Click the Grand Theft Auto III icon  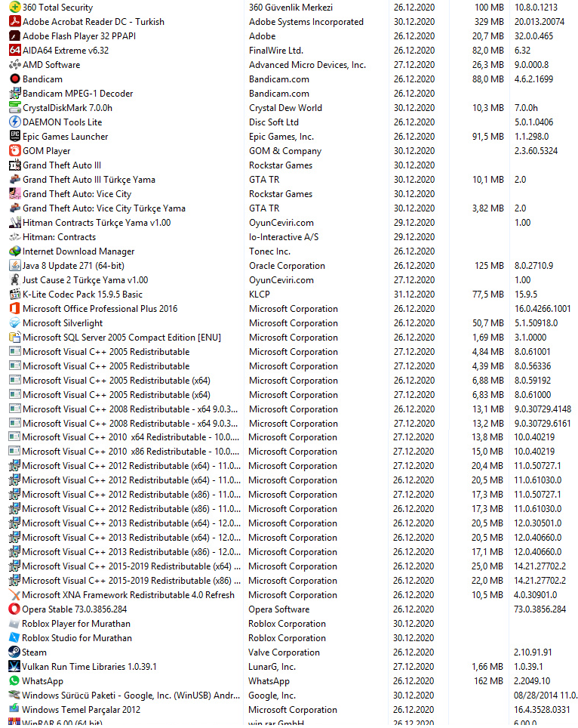(x=15, y=165)
